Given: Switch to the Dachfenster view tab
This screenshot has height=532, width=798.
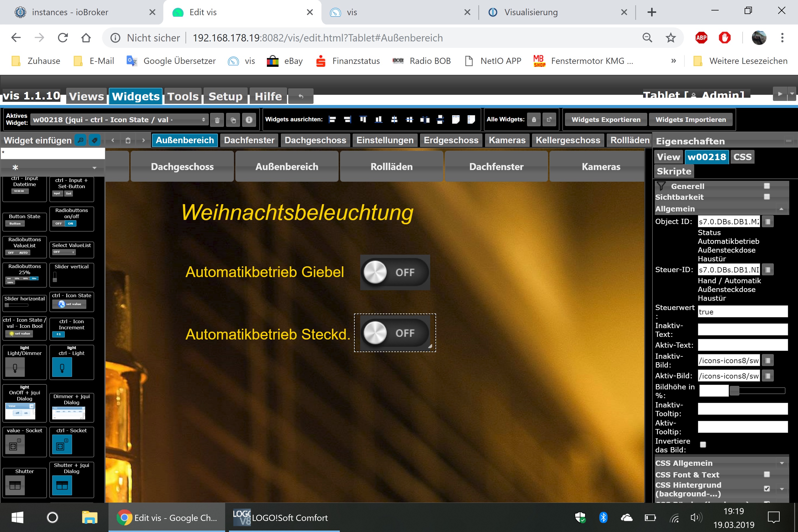Looking at the screenshot, I should point(249,140).
